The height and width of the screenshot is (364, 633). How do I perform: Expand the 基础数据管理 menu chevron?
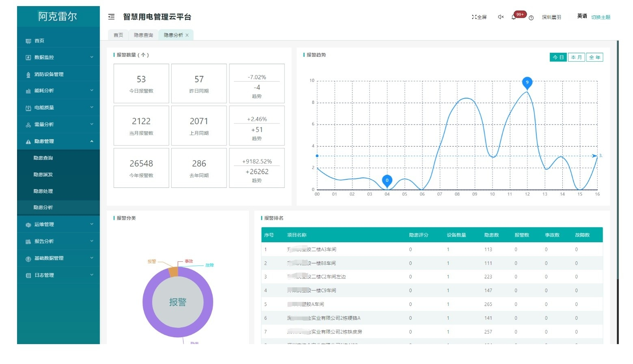(92, 258)
